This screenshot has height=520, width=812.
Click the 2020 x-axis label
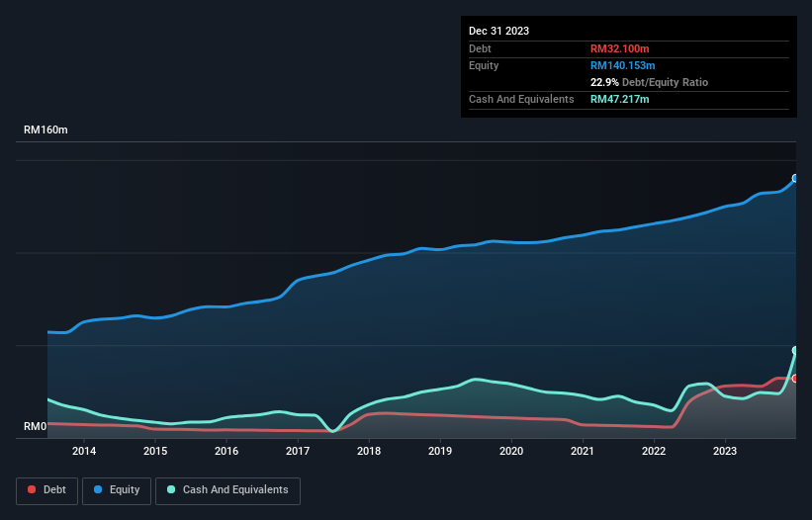(x=511, y=451)
